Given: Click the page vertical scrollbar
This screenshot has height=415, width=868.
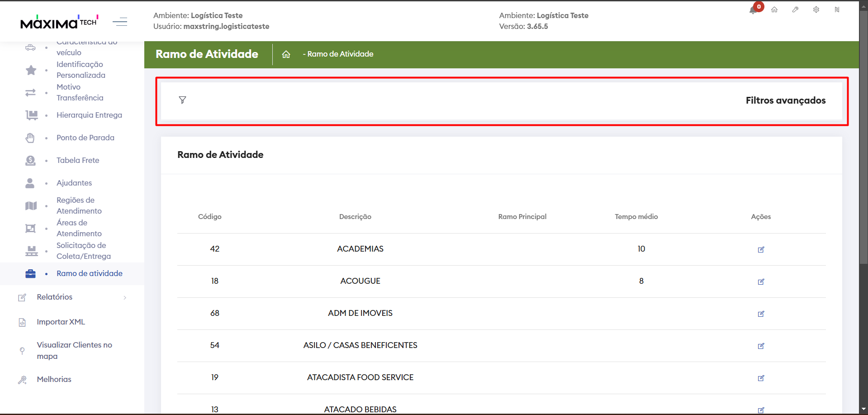Looking at the screenshot, I should pyautogui.click(x=863, y=136).
